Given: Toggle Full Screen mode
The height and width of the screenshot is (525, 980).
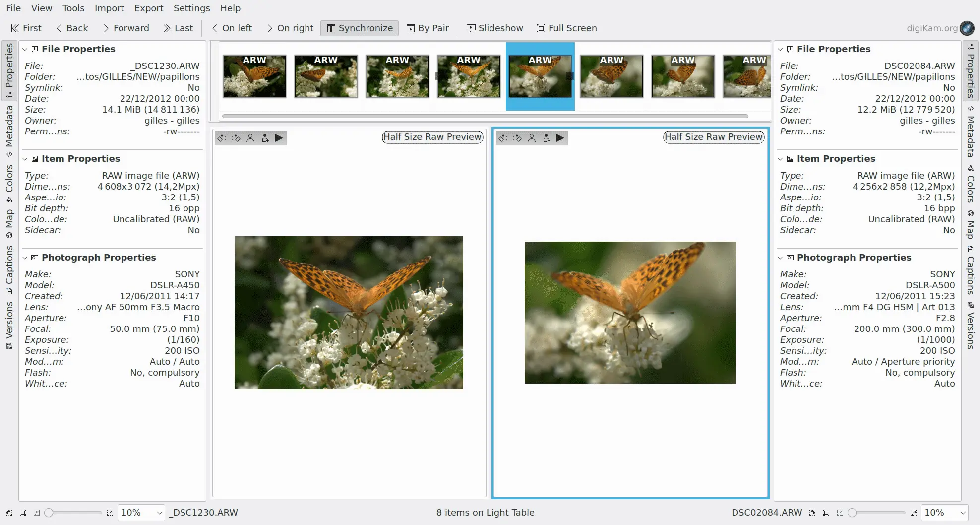Looking at the screenshot, I should click(567, 28).
